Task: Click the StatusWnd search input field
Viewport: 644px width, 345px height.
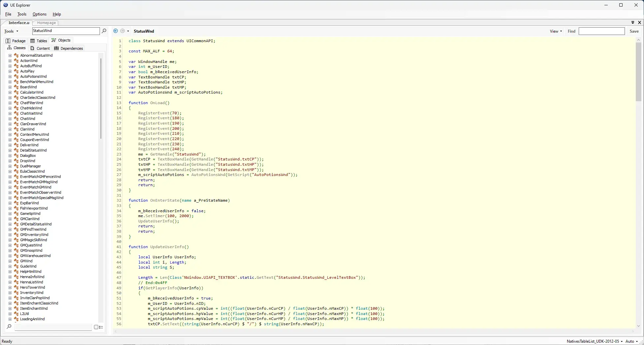Action: coord(66,31)
